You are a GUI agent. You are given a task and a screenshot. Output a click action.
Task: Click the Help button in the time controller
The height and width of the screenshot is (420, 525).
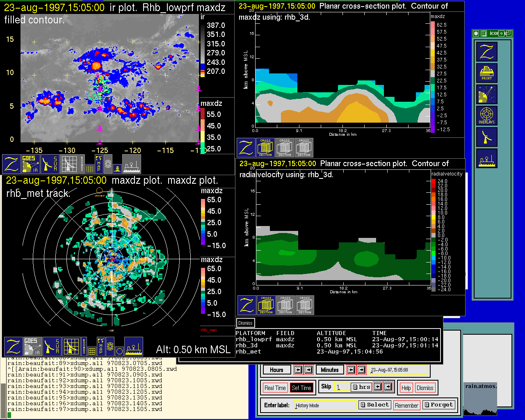point(406,388)
